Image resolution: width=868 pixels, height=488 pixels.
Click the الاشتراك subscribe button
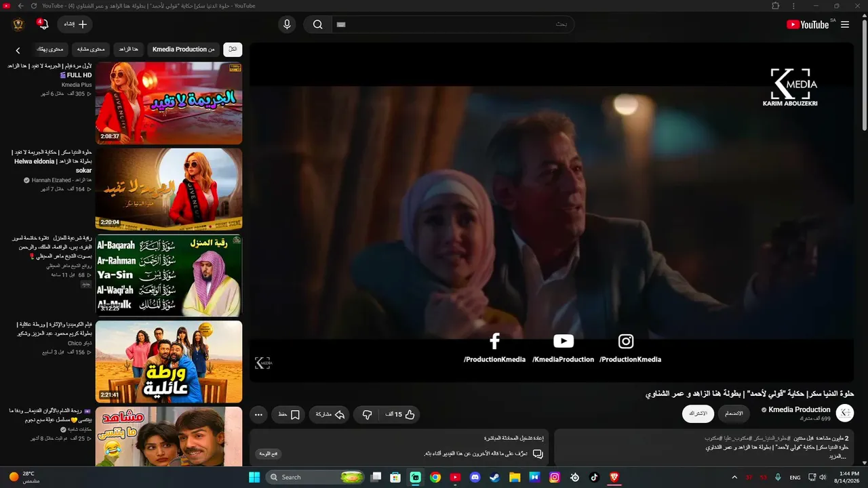tap(698, 413)
